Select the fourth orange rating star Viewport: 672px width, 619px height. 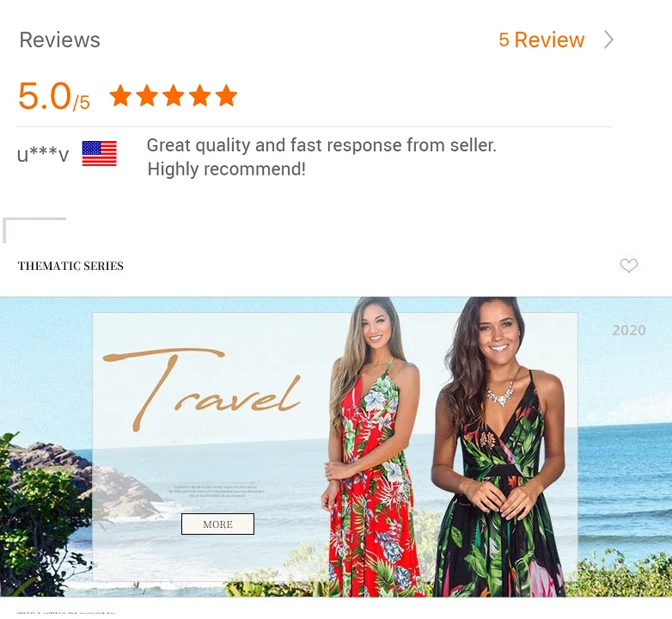pos(200,95)
